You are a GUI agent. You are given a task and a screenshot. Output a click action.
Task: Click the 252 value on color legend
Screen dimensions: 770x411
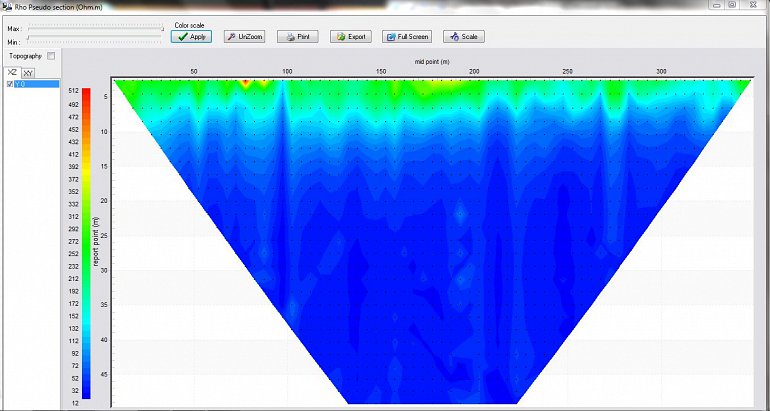coord(74,254)
